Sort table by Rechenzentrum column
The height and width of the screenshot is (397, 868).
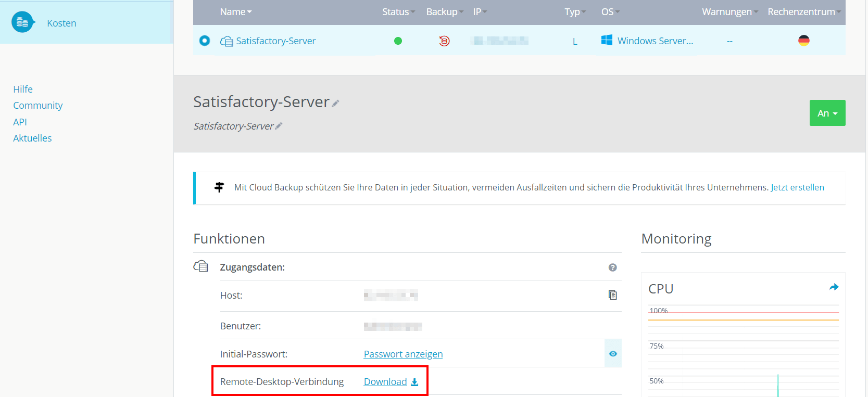pos(804,11)
